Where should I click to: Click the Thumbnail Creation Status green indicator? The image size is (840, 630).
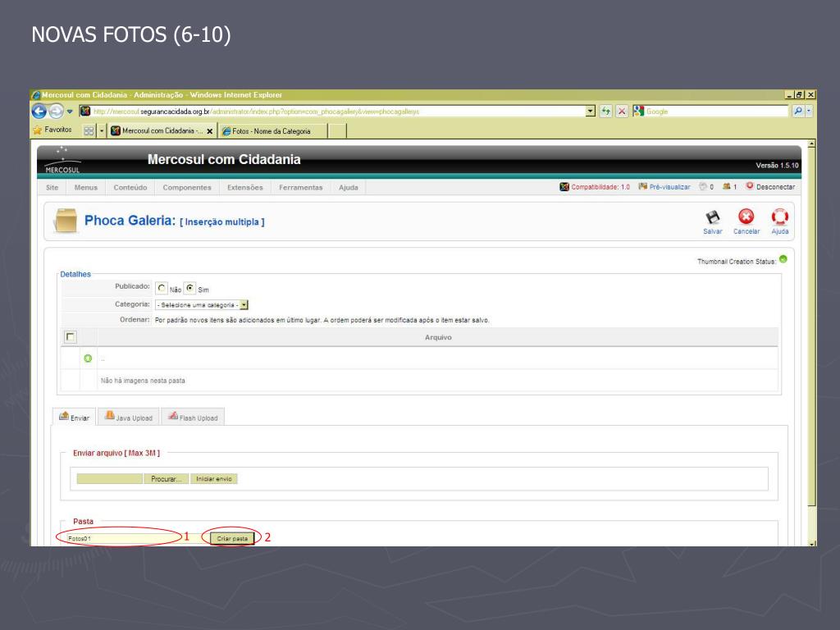783,259
